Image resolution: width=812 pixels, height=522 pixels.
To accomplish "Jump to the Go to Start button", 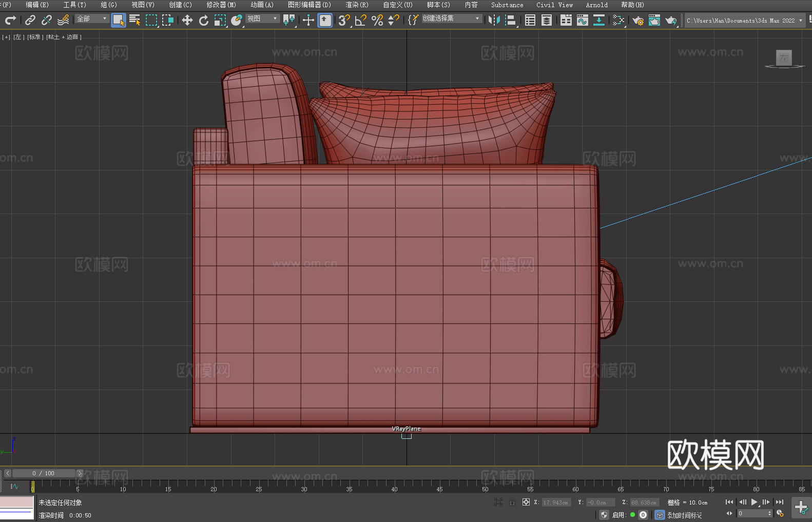I will 729,502.
